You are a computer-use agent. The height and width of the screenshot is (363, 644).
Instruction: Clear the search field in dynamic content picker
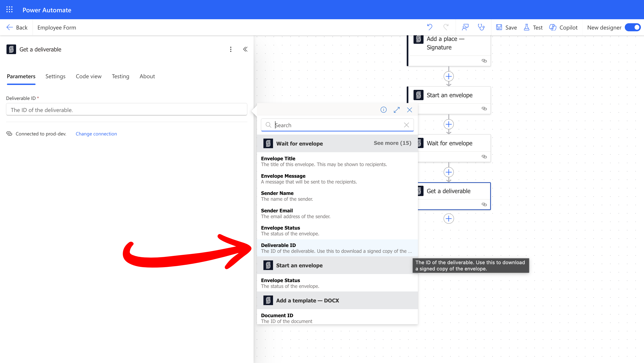coord(407,125)
